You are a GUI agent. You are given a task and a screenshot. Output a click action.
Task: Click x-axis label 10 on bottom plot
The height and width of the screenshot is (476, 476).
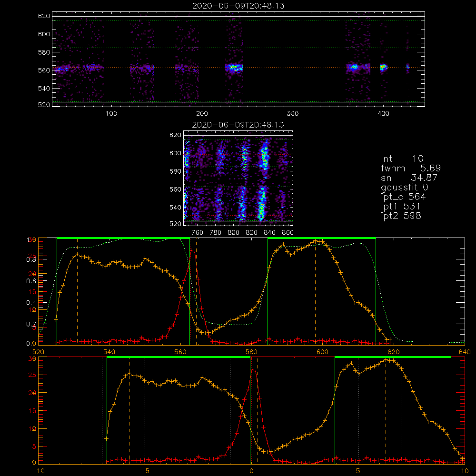click(465, 471)
